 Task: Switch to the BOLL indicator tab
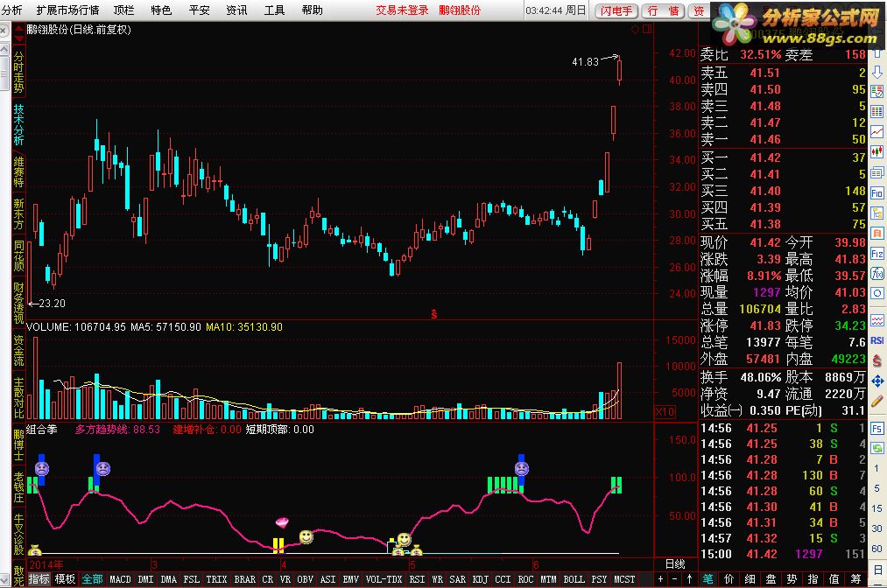click(574, 579)
